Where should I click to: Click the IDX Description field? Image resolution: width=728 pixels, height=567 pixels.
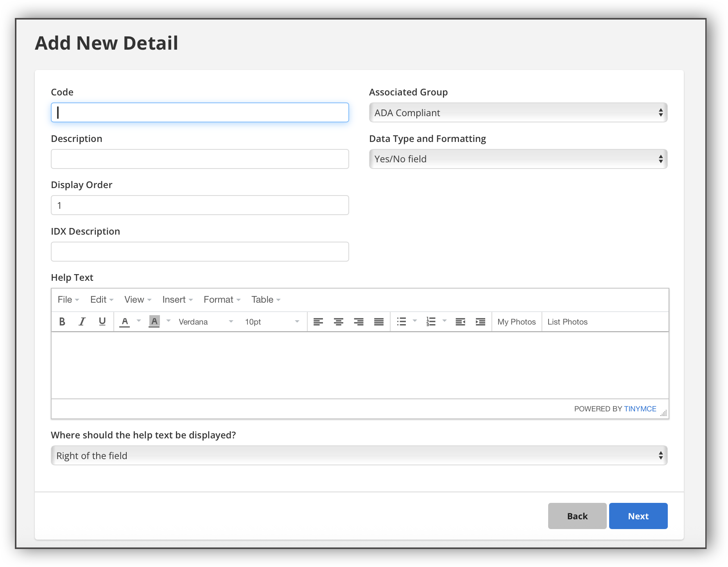point(200,252)
